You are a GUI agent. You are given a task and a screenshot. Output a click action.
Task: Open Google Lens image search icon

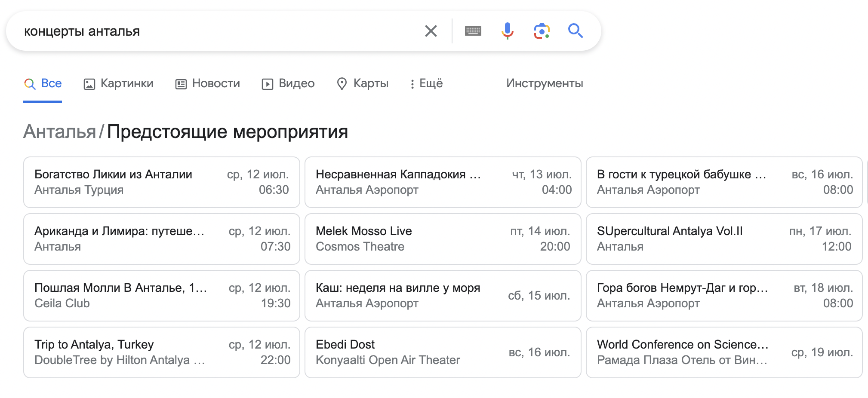(x=542, y=31)
